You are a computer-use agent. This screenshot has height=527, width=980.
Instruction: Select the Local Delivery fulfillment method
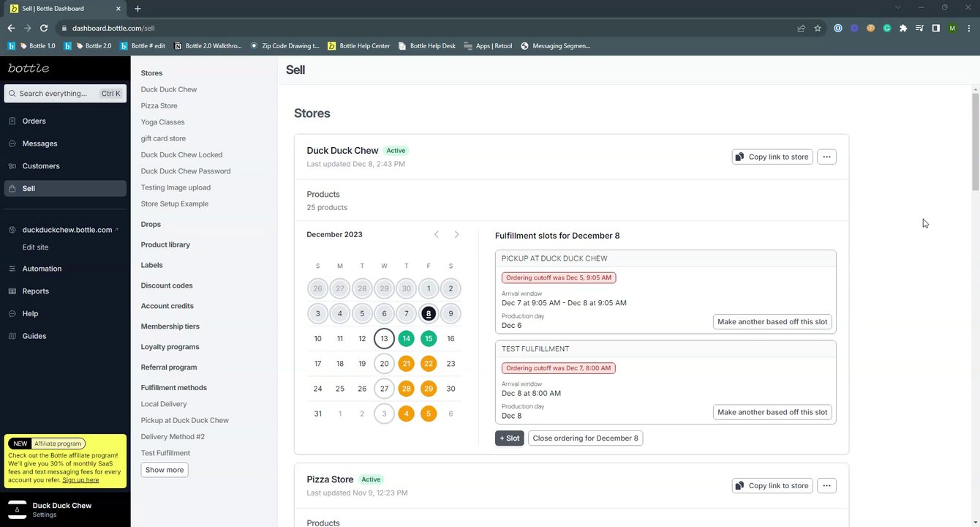[164, 404]
